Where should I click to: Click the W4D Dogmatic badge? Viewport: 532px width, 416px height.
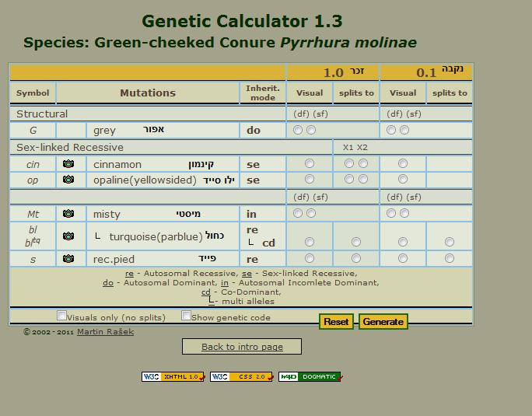pos(310,377)
